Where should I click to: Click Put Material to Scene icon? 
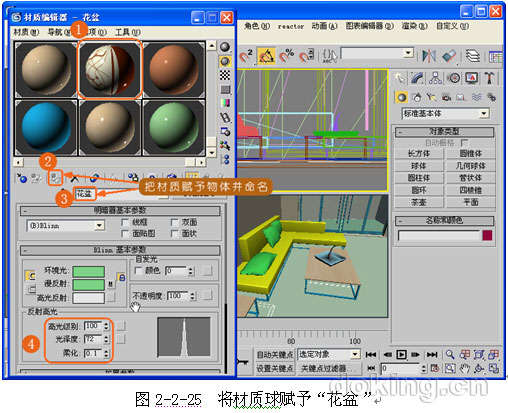[36, 178]
